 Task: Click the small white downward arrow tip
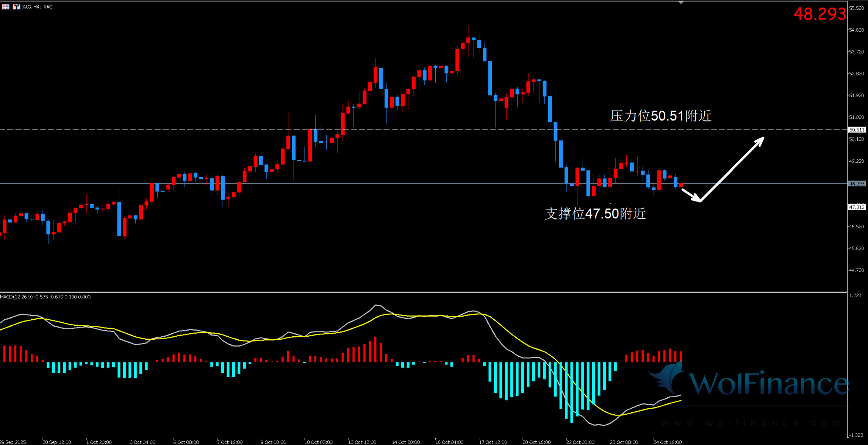click(697, 199)
